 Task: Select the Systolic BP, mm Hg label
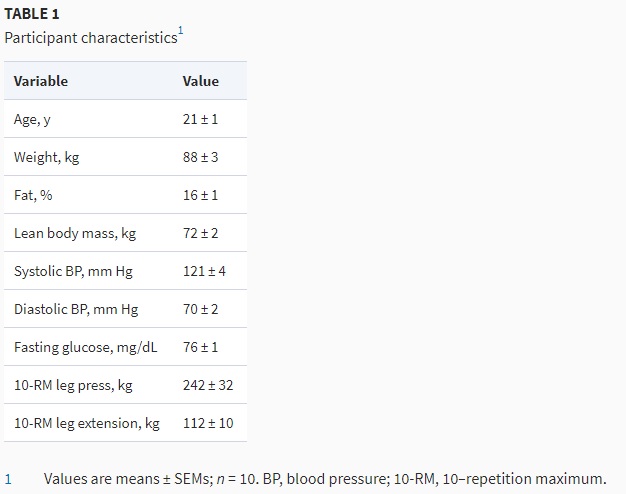73,271
